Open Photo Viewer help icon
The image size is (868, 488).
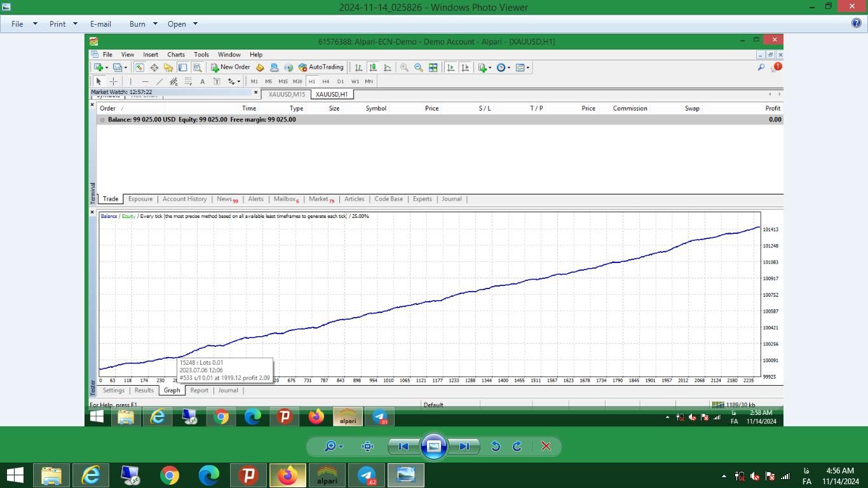tap(856, 24)
